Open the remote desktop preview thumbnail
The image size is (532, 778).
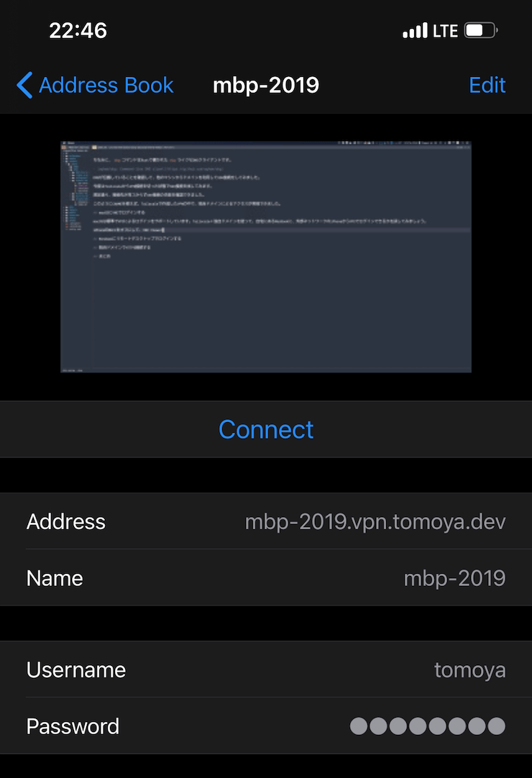[265, 256]
